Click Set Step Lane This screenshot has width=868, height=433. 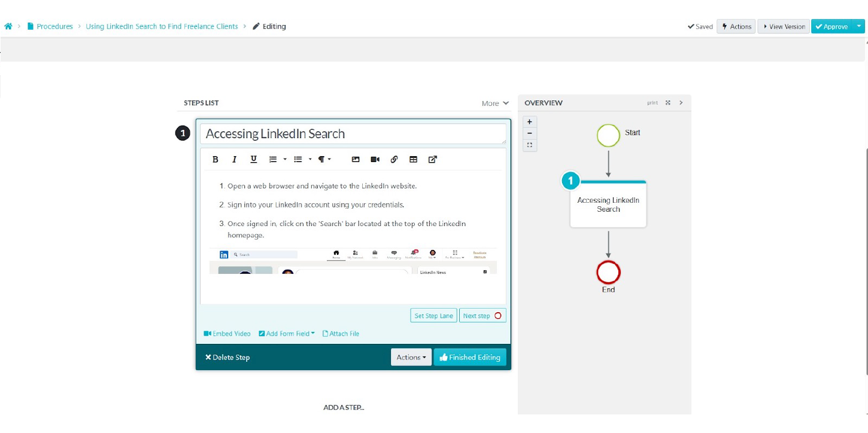pos(434,316)
